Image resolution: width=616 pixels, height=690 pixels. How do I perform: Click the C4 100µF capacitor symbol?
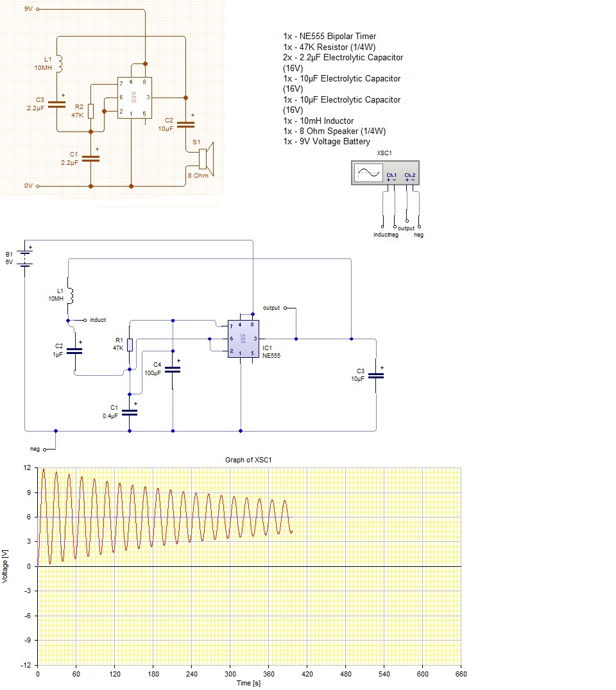173,370
